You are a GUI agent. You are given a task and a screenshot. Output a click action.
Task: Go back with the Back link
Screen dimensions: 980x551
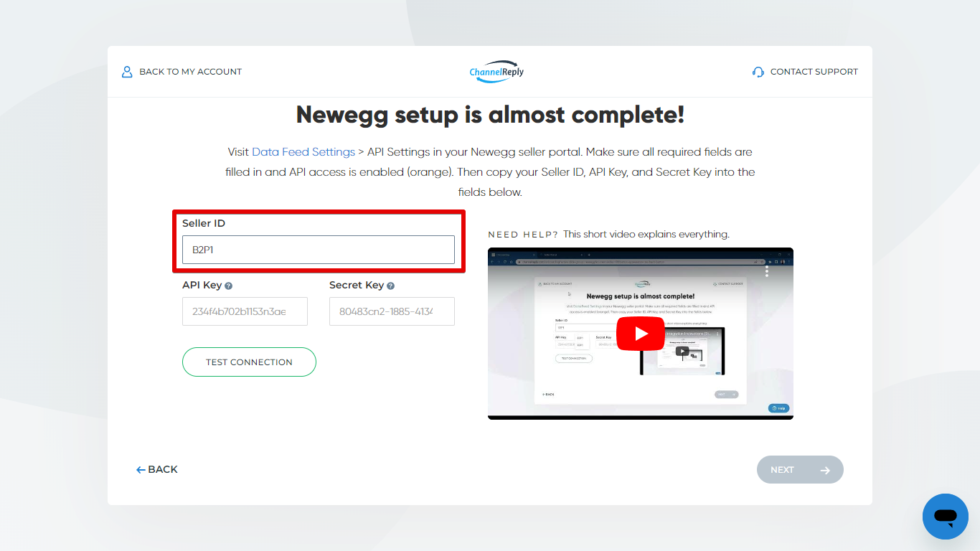[x=157, y=469]
